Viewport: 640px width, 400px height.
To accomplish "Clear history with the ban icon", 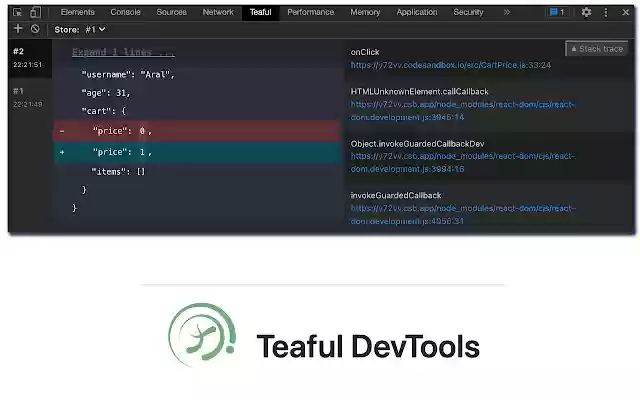I will point(35,29).
